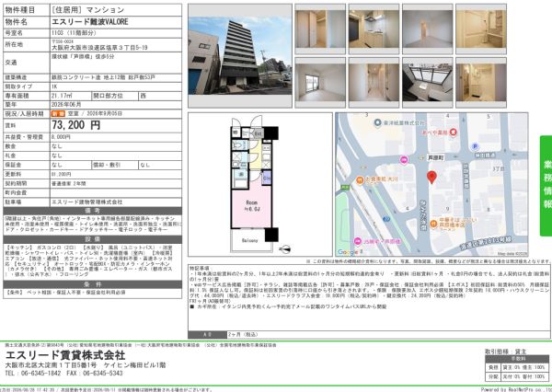This screenshot has height=392, width=552.
Task: Click the 取引態様 貸主 label
Action: 505,352
